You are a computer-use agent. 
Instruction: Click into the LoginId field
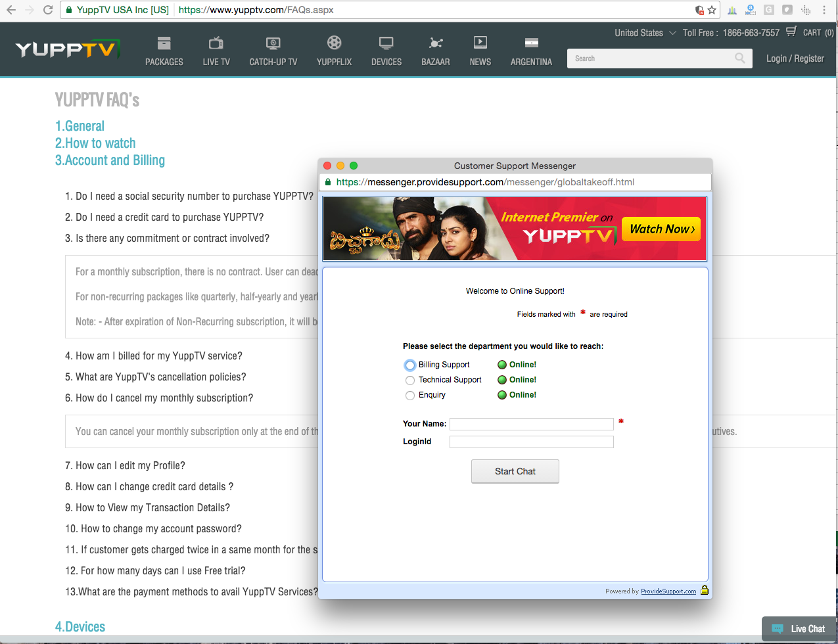pyautogui.click(x=532, y=442)
